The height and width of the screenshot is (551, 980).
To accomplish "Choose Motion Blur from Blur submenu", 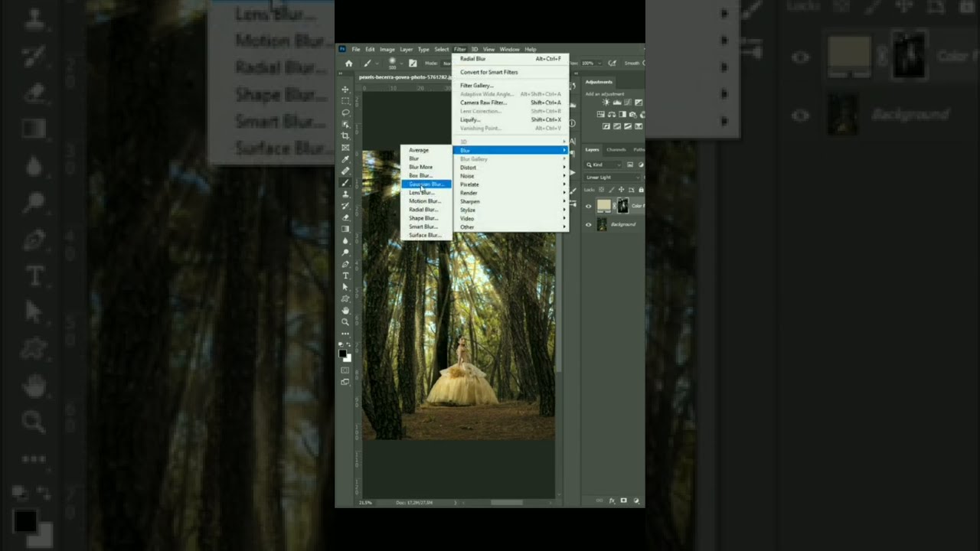I will (426, 201).
